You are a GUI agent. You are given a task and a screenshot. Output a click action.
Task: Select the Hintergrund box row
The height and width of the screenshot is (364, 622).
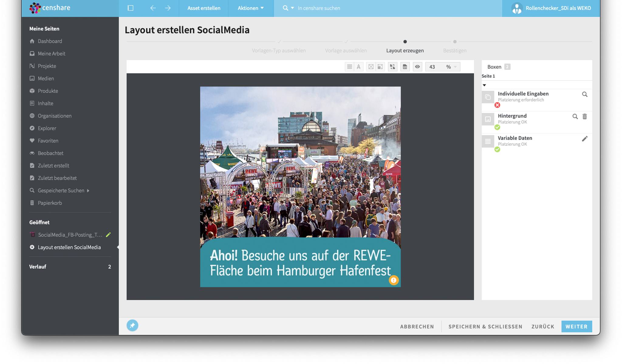point(537,122)
